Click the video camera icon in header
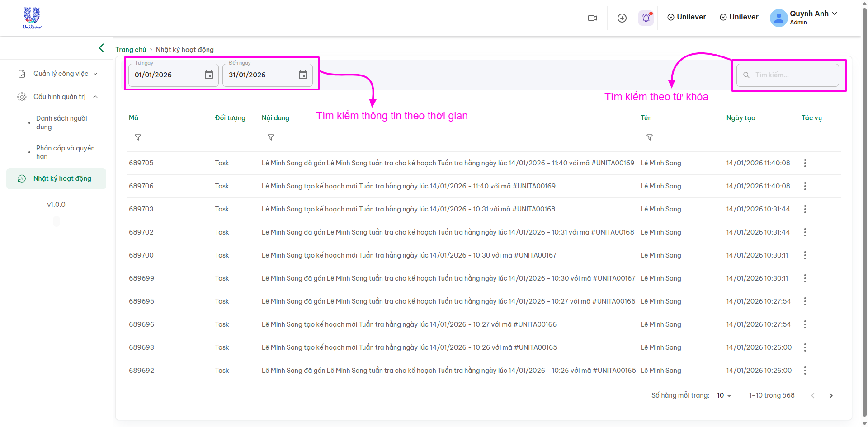 pyautogui.click(x=592, y=18)
